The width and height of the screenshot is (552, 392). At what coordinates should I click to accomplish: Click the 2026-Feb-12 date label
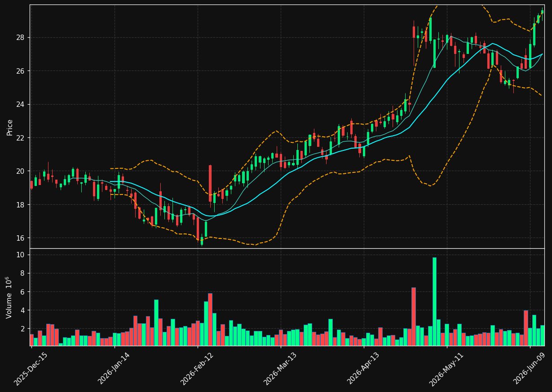197,369
